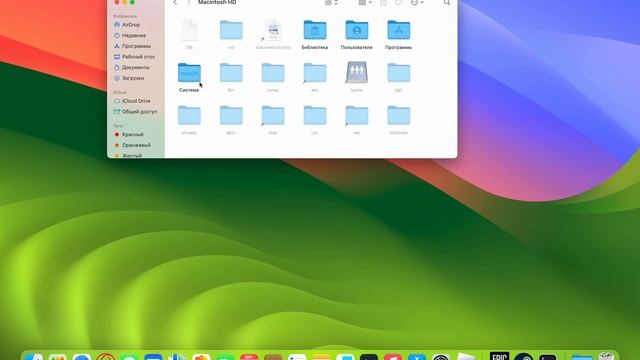Select the private folder
Viewport: 640px width, 360px height.
click(189, 120)
